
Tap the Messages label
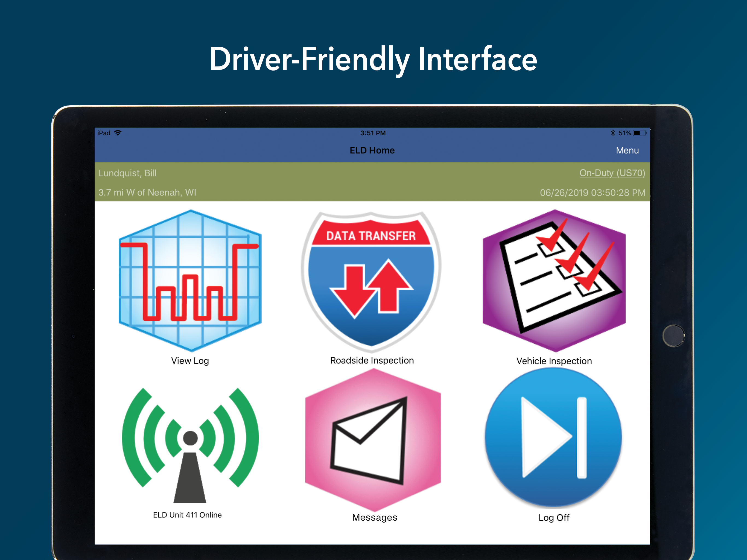pos(375,517)
